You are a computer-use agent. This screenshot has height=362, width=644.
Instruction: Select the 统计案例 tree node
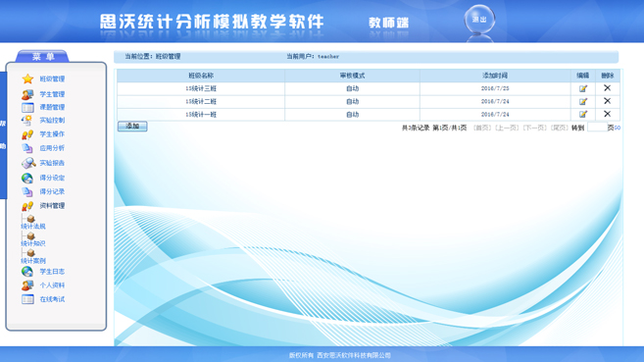(33, 261)
